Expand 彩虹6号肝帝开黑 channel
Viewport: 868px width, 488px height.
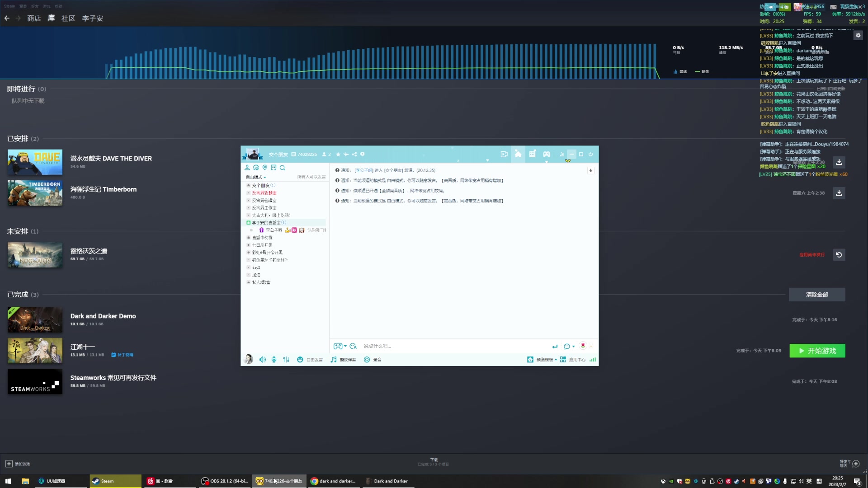coord(248,252)
